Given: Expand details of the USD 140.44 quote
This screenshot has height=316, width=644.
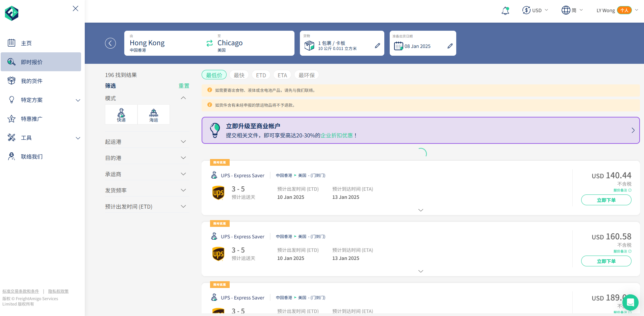Looking at the screenshot, I should (421, 210).
